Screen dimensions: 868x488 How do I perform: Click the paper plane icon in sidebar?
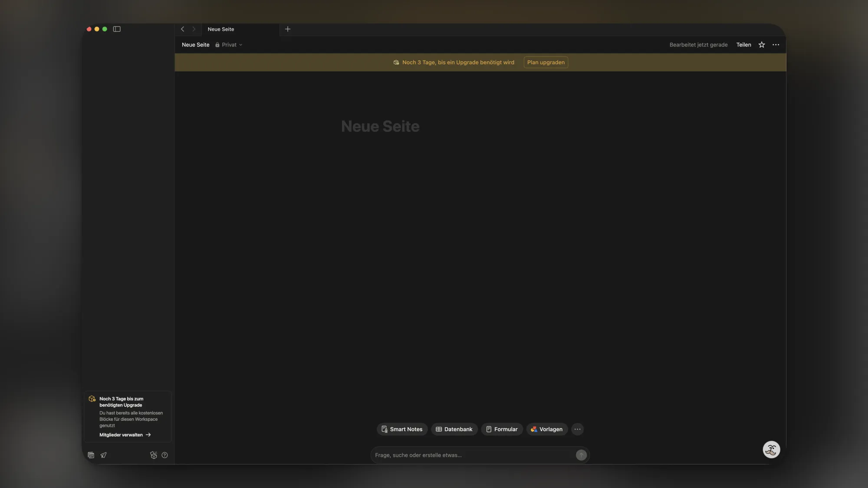(104, 455)
